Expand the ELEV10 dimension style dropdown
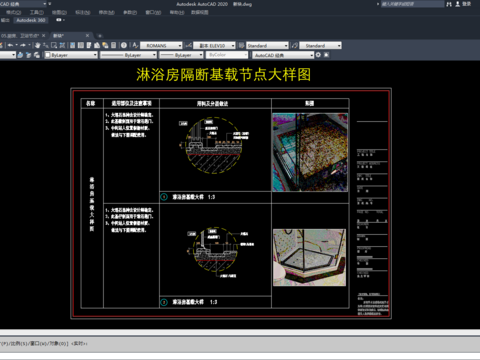 pyautogui.click(x=214, y=45)
